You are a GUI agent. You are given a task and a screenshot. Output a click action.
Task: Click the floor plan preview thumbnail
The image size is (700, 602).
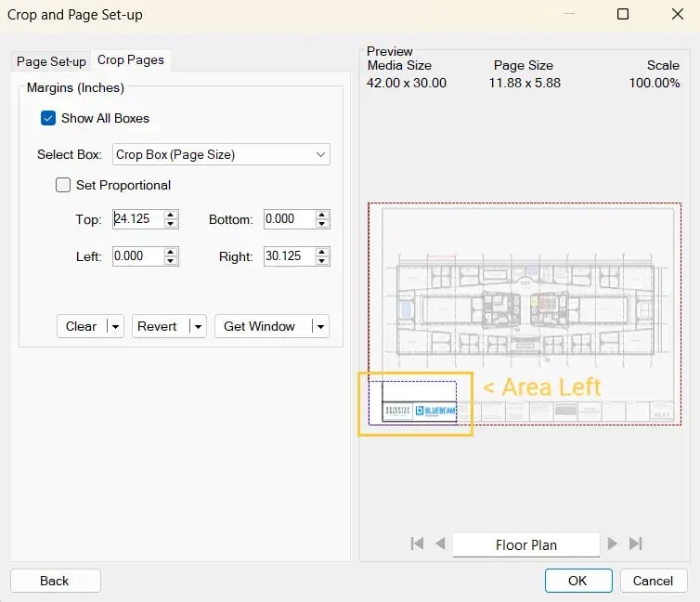525,313
